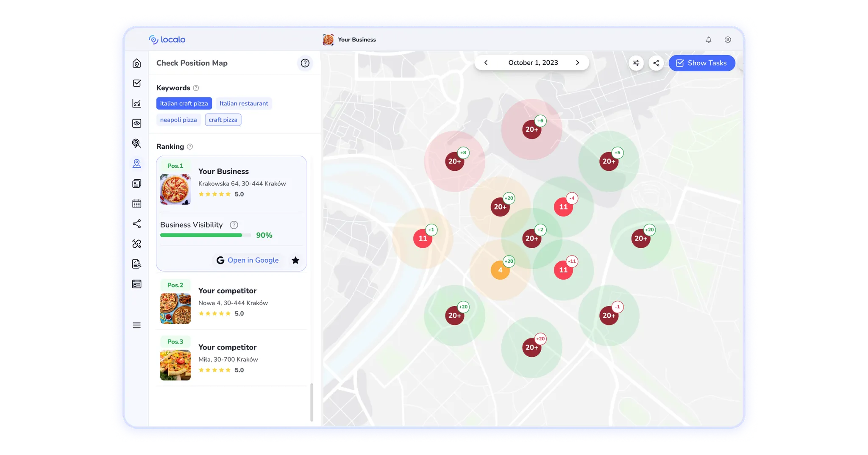The width and height of the screenshot is (868, 455).
Task: Open help for Check Position Map
Action: coord(305,63)
